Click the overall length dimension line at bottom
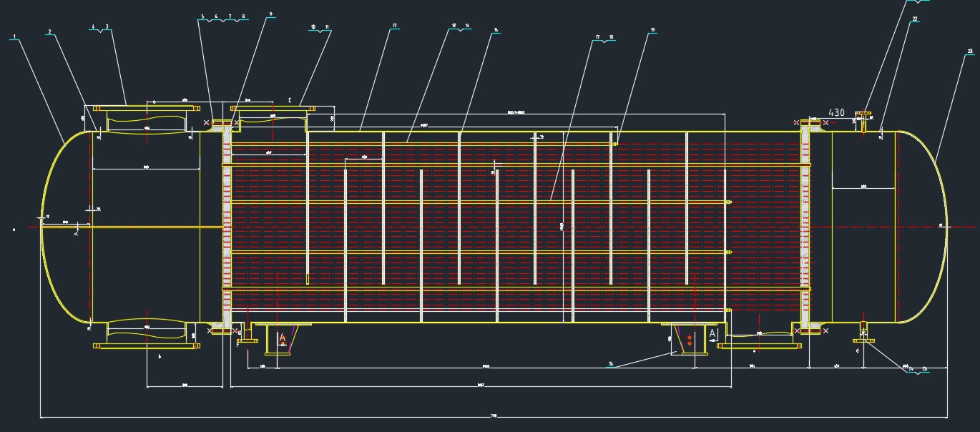 coord(494,416)
